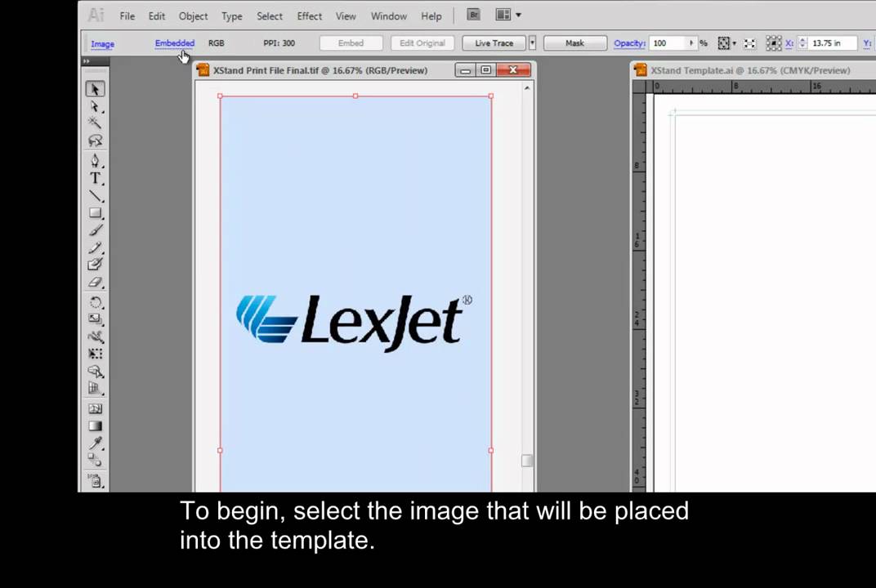Expand the tools panel double-arrow
876x588 pixels.
point(87,61)
